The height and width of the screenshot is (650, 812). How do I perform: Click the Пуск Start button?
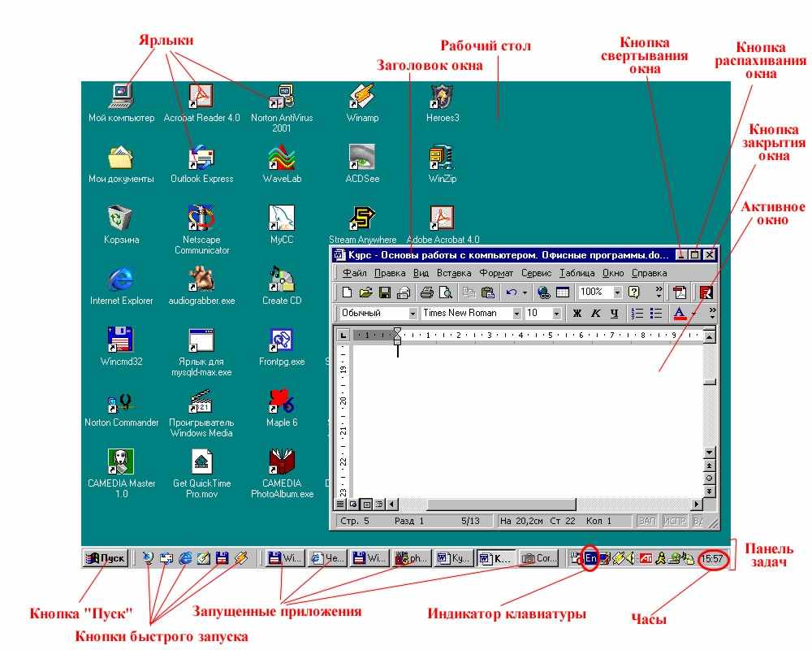[x=106, y=558]
